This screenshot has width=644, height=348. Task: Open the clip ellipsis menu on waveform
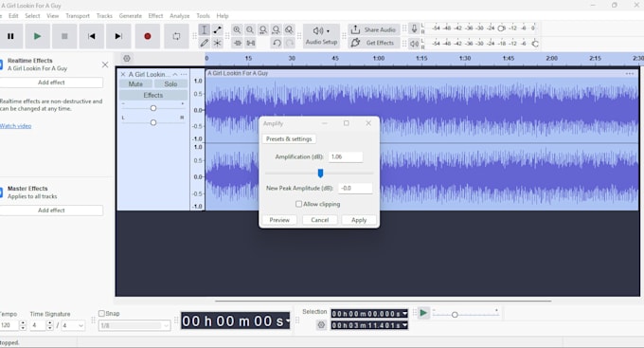[x=629, y=73]
